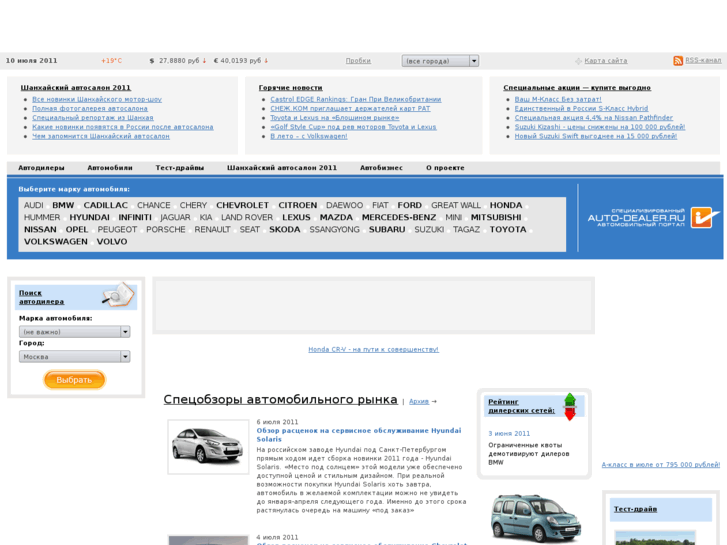Click the BMW dealers quota news text

(529, 454)
